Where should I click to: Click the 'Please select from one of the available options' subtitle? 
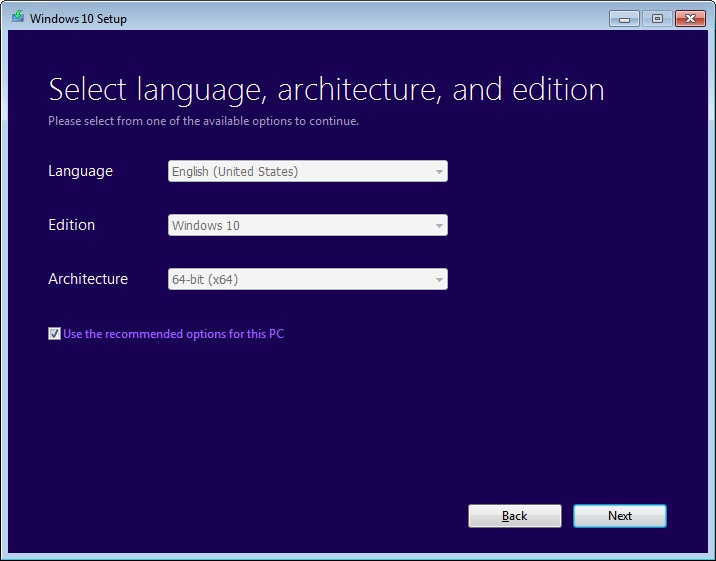203,121
